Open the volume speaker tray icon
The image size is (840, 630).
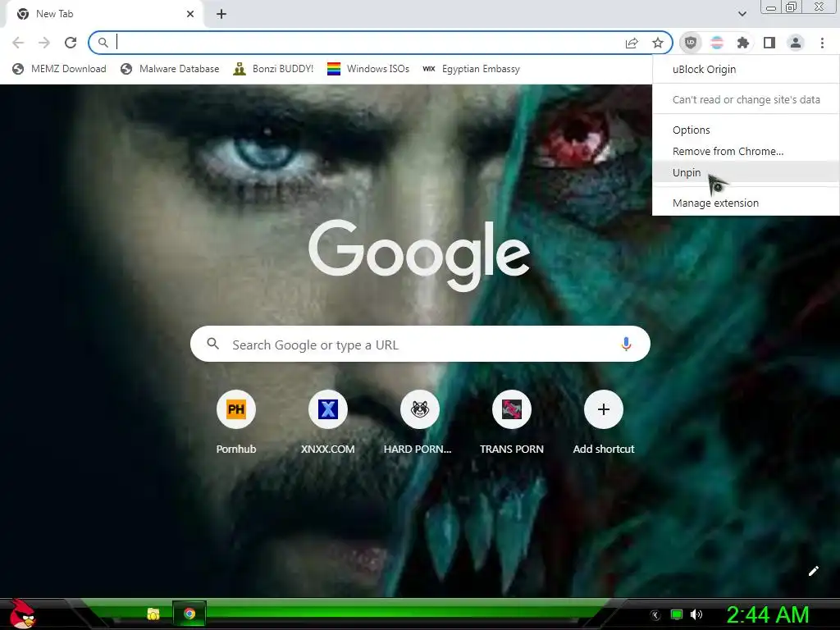[696, 614]
